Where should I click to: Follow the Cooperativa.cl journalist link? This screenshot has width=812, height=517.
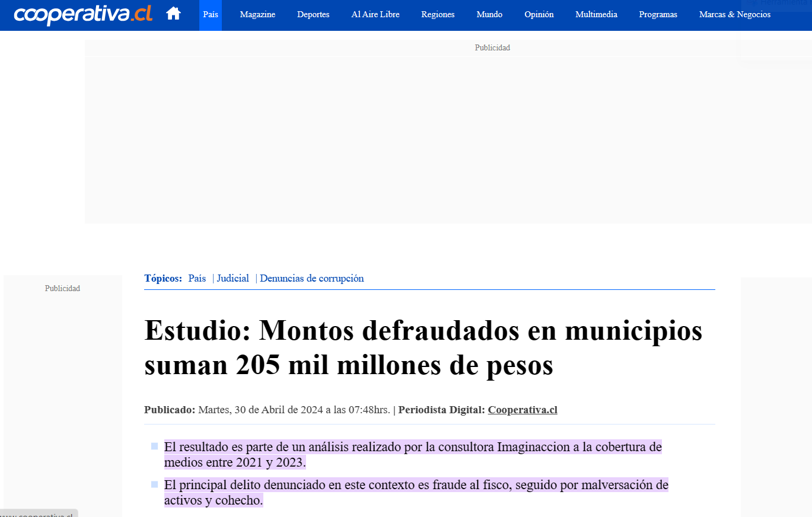click(x=523, y=410)
